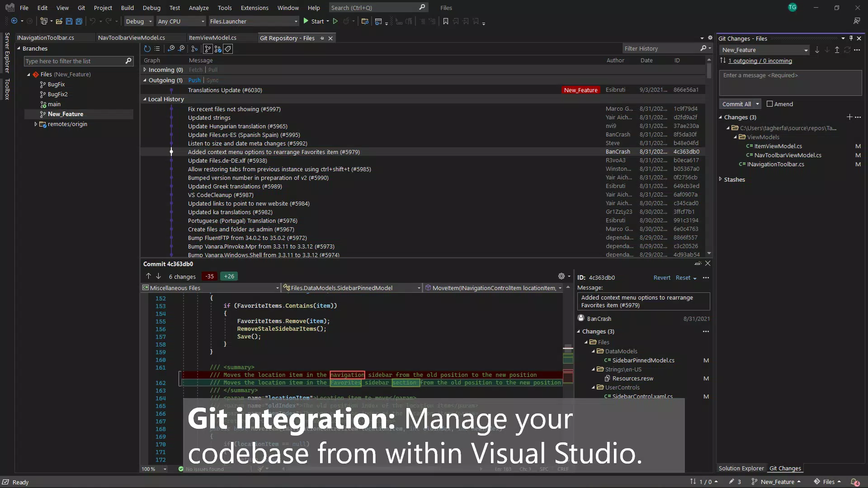Open the Any CPU platform dropdown

click(181, 21)
